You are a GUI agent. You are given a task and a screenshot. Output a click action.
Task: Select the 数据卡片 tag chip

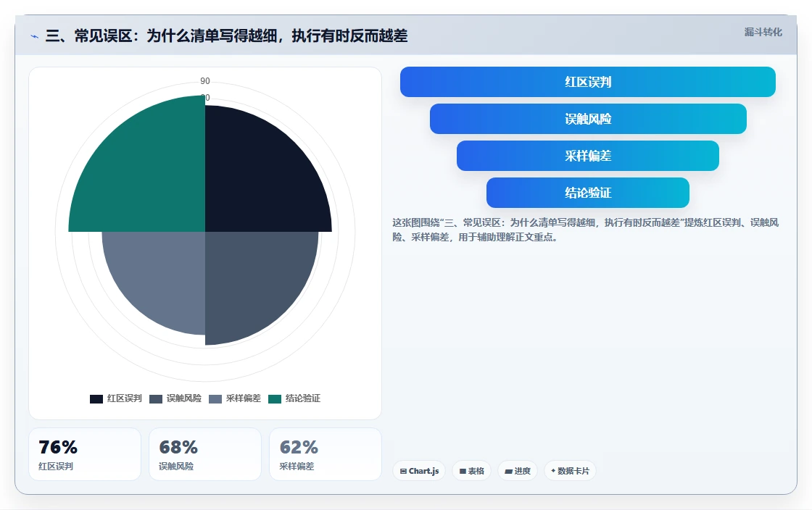click(x=570, y=471)
